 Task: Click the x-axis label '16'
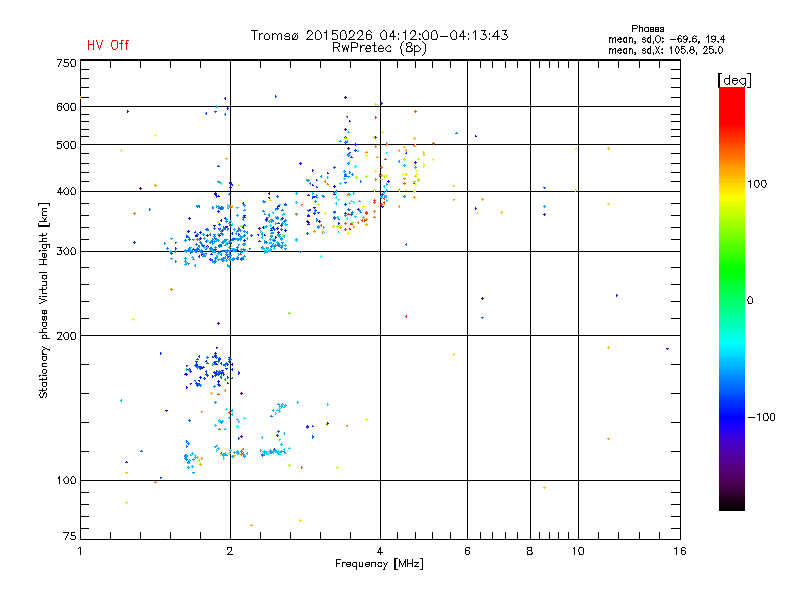680,551
